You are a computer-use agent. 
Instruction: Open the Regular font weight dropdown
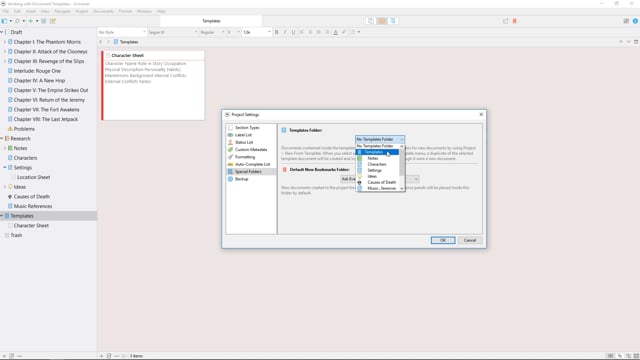(x=212, y=32)
